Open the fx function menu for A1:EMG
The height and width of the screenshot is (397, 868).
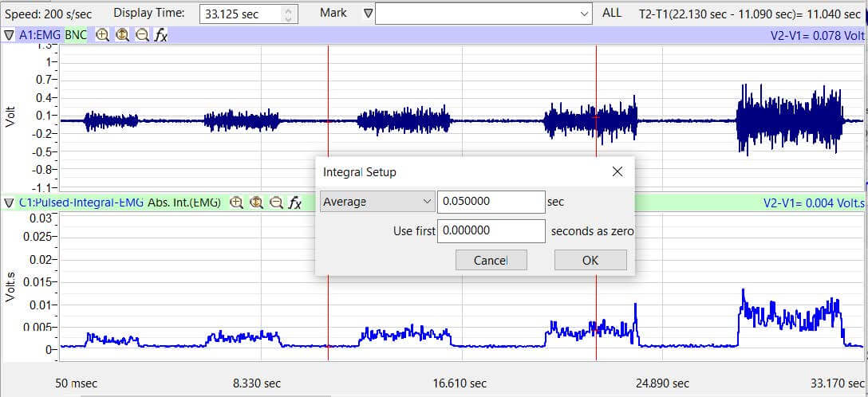pyautogui.click(x=160, y=35)
